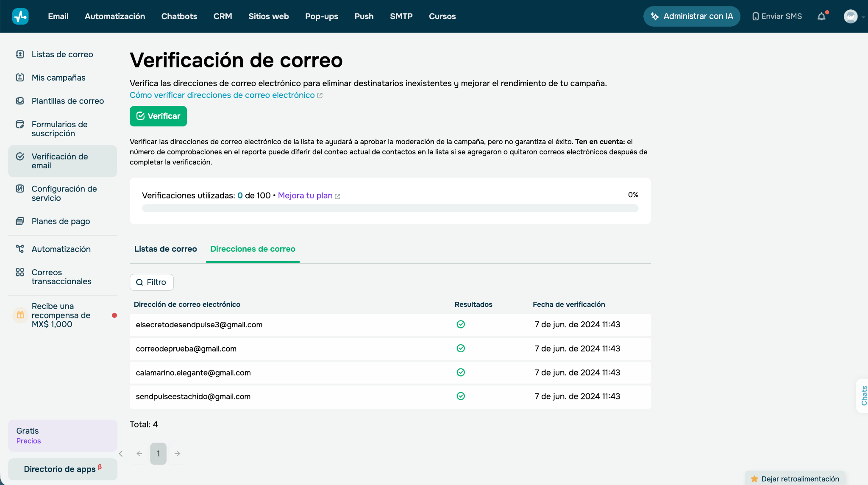Open the CRM top menu
The height and width of the screenshot is (485, 868).
point(223,17)
